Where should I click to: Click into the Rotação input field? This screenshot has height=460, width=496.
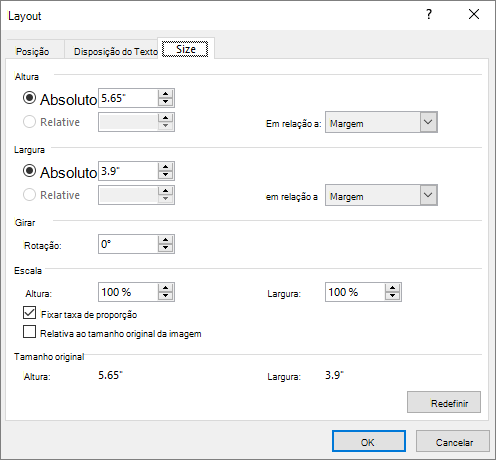128,244
